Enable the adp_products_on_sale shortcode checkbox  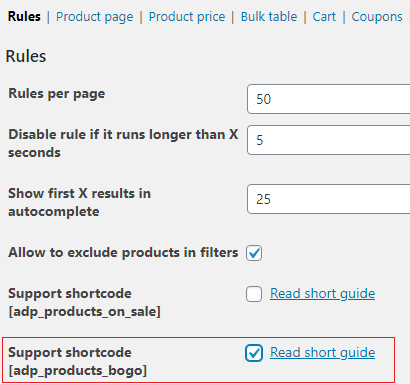coord(254,294)
